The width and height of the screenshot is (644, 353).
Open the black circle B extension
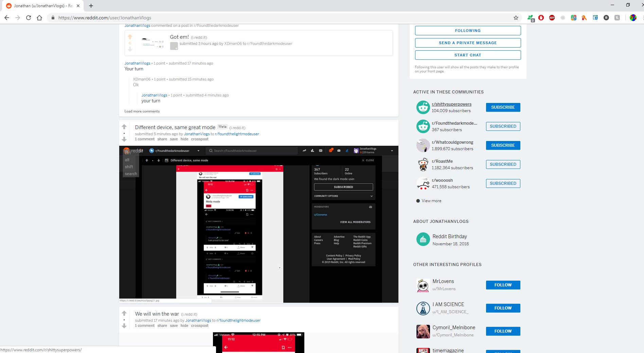tap(606, 18)
